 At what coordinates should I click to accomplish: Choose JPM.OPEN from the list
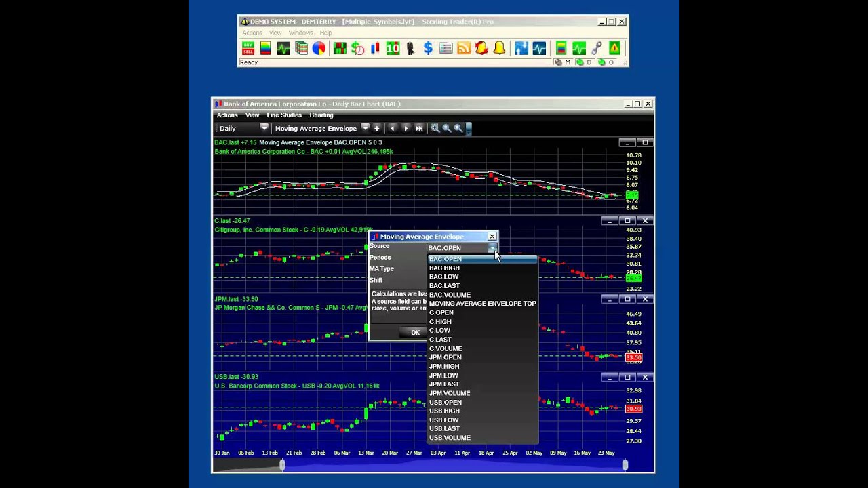[482, 357]
